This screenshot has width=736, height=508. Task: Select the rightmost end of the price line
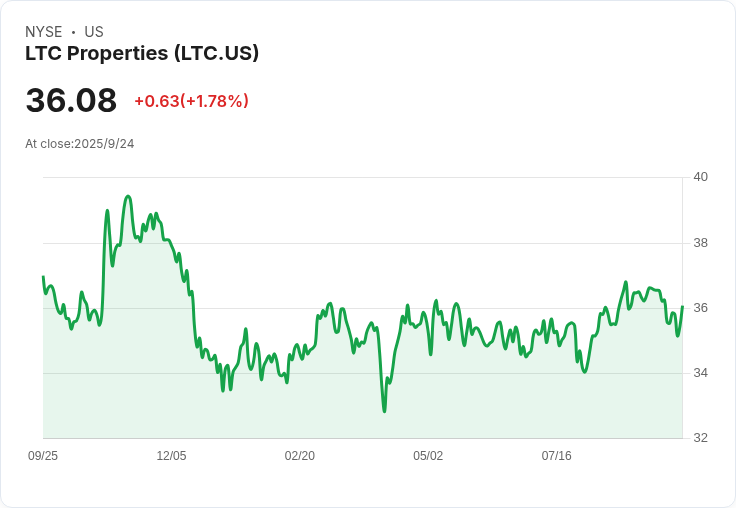click(x=682, y=306)
